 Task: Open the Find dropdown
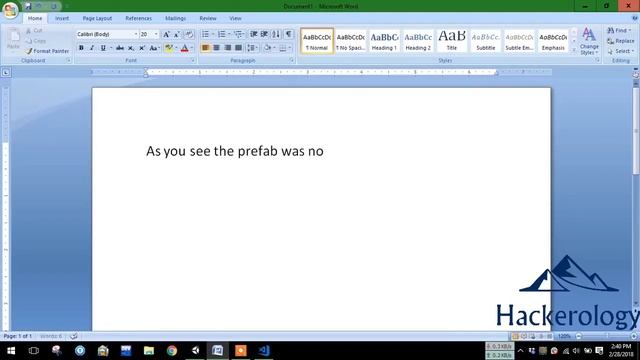pos(619,31)
